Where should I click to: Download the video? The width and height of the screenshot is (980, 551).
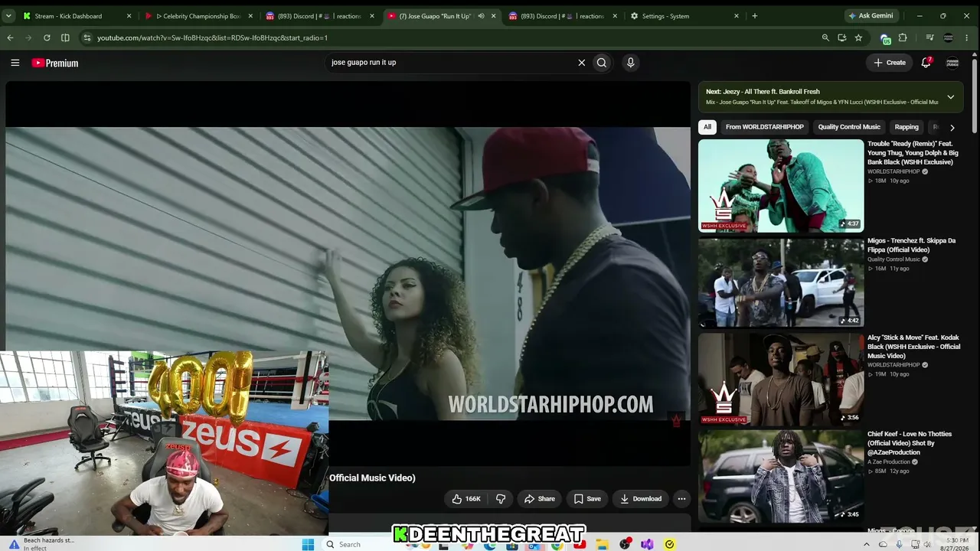pyautogui.click(x=641, y=499)
